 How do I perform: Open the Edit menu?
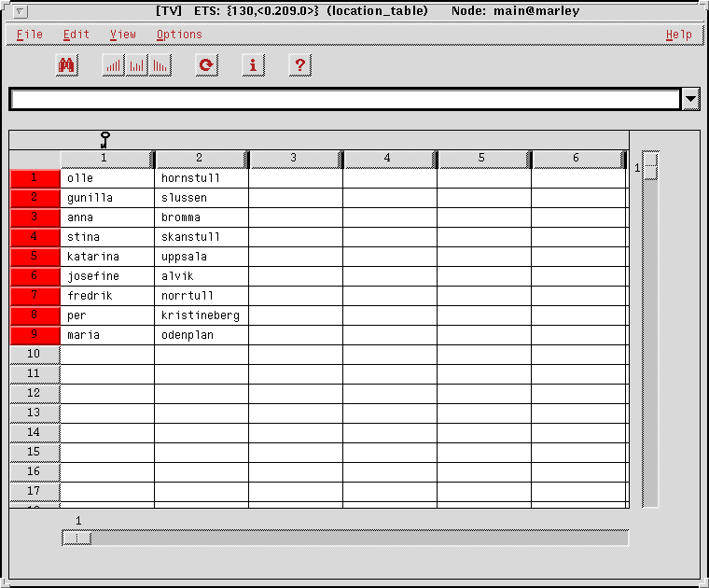pyautogui.click(x=76, y=35)
